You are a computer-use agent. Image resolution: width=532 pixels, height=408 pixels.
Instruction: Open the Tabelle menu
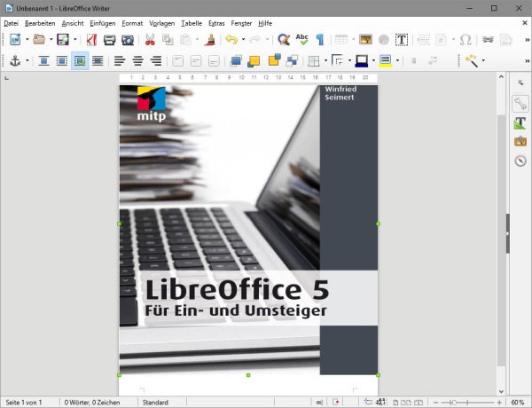coord(192,23)
